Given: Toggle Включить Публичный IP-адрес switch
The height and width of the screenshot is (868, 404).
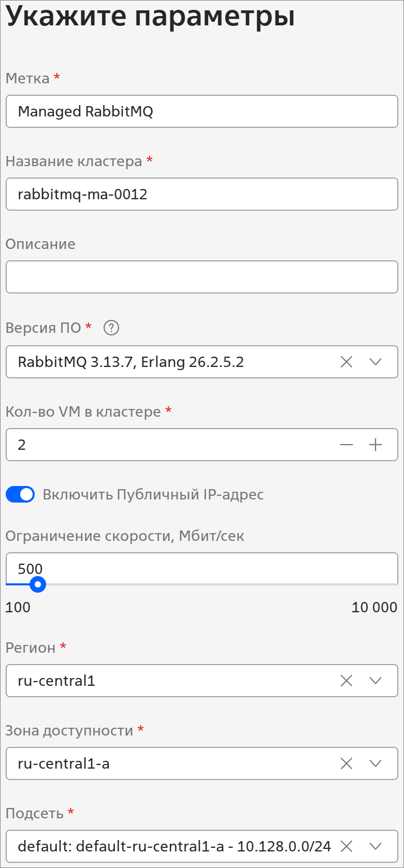Looking at the screenshot, I should pos(20,494).
